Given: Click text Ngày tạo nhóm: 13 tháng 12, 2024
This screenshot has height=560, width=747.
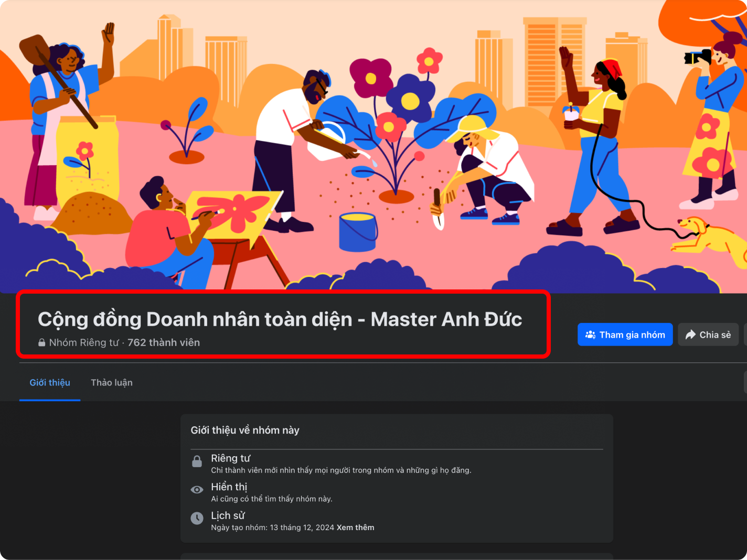Looking at the screenshot, I should pyautogui.click(x=273, y=527).
